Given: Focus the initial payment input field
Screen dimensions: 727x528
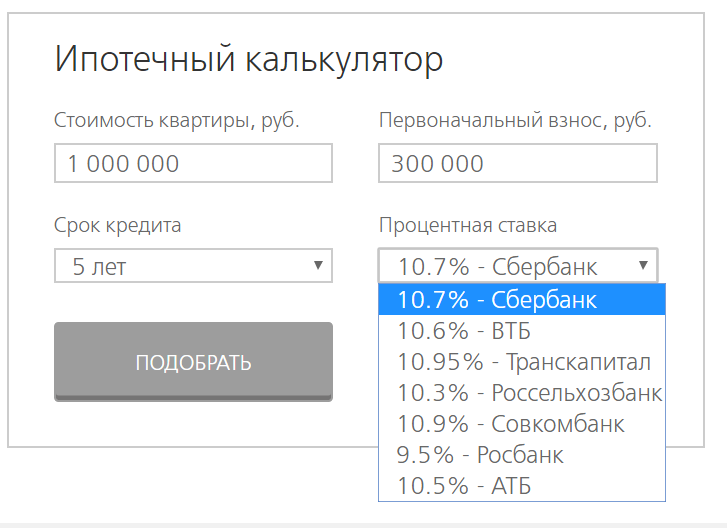Looking at the screenshot, I should click(x=518, y=163).
